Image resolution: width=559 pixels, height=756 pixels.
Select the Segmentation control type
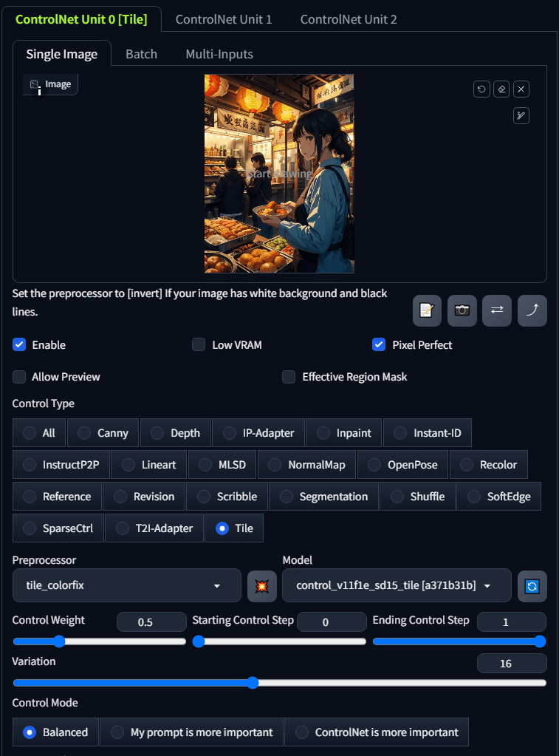pyautogui.click(x=324, y=497)
